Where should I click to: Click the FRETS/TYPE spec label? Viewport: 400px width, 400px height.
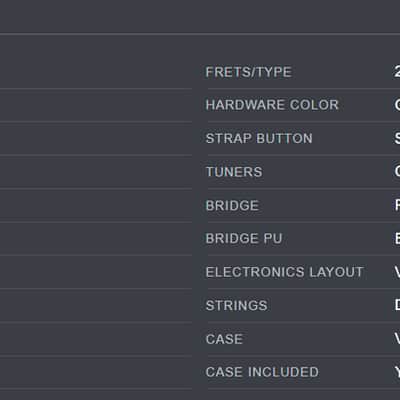pyautogui.click(x=249, y=72)
